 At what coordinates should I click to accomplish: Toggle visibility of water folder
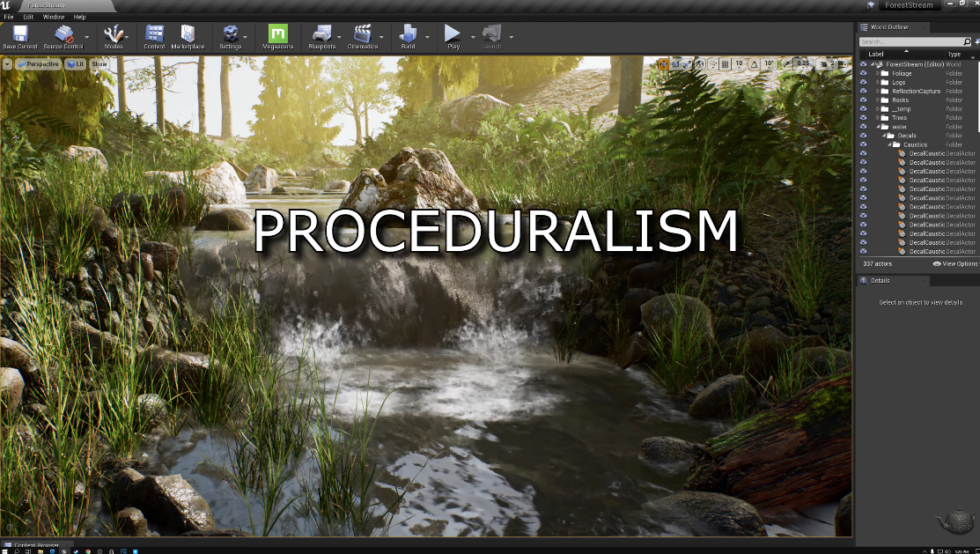pyautogui.click(x=863, y=126)
